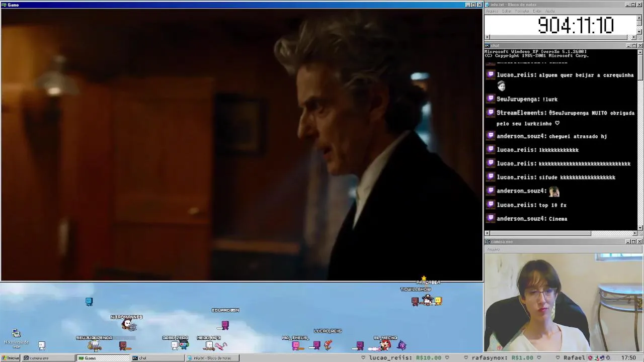Open Exibir menu in Notepad window

click(537, 11)
